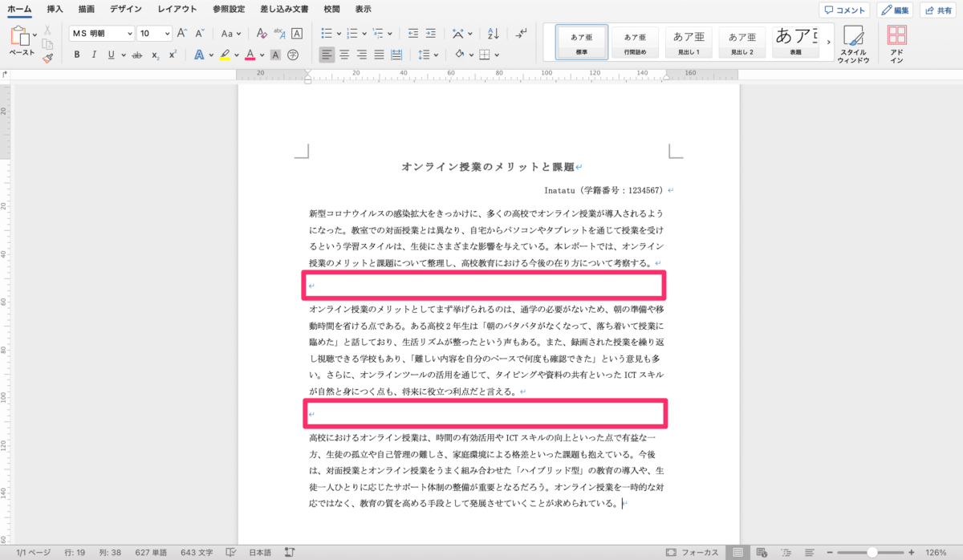Screen dimensions: 963x560
Task: Click the Cut scissors icon
Action: [x=47, y=30]
